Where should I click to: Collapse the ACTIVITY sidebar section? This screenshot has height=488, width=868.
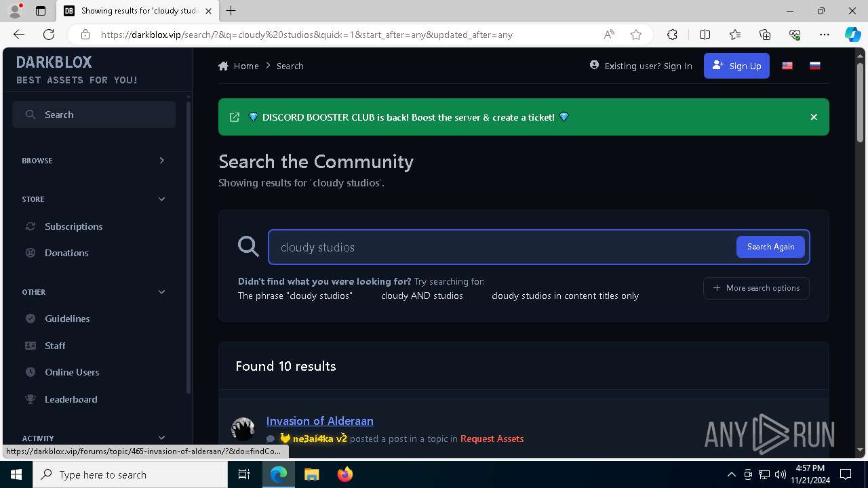[x=94, y=439]
